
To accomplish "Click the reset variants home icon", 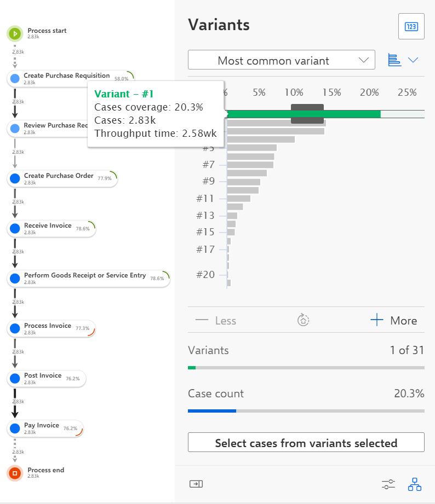I will (303, 320).
